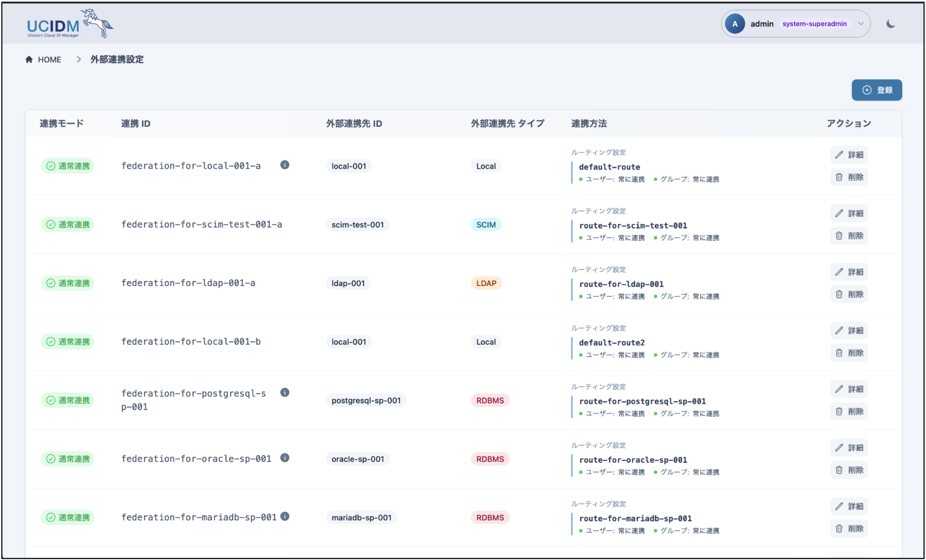Toggle dark mode with the moon icon
The width and height of the screenshot is (926, 560).
point(890,24)
